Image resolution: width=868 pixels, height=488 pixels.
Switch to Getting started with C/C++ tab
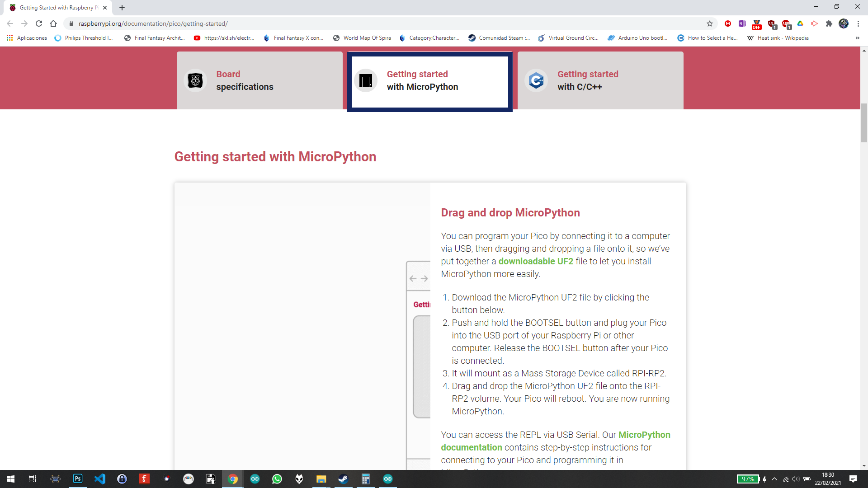tap(600, 80)
